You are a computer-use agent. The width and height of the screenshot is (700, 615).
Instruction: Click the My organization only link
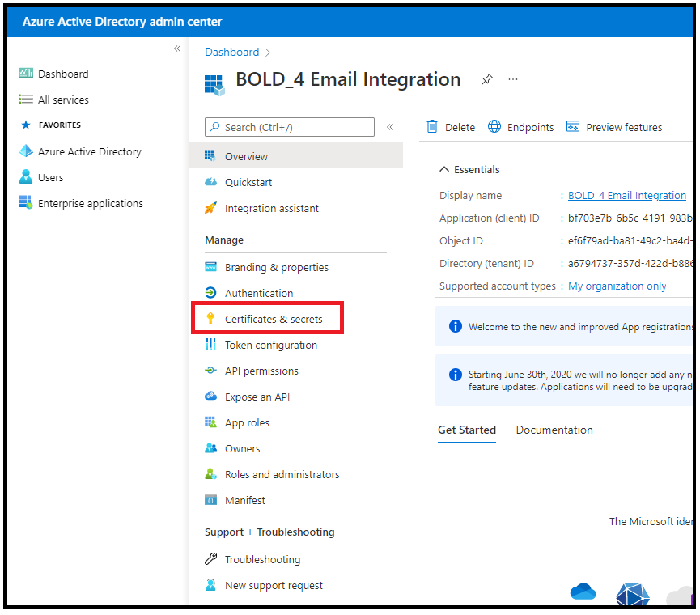617,286
